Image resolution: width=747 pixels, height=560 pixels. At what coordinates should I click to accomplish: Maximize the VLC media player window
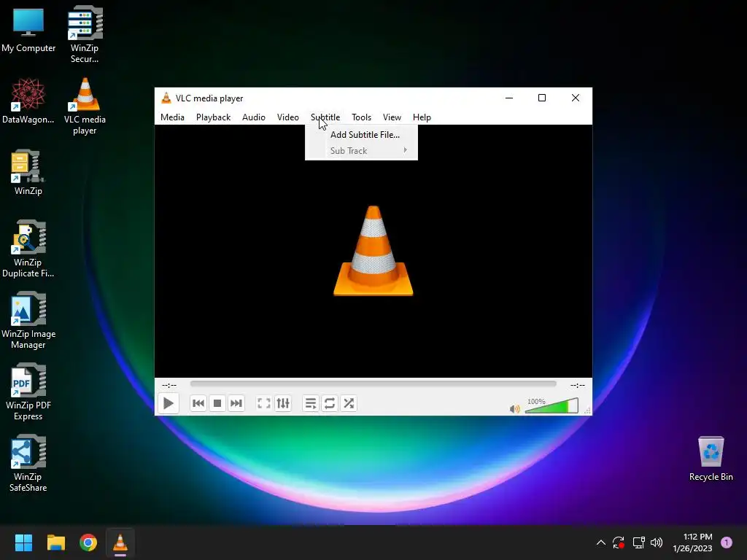tap(542, 98)
